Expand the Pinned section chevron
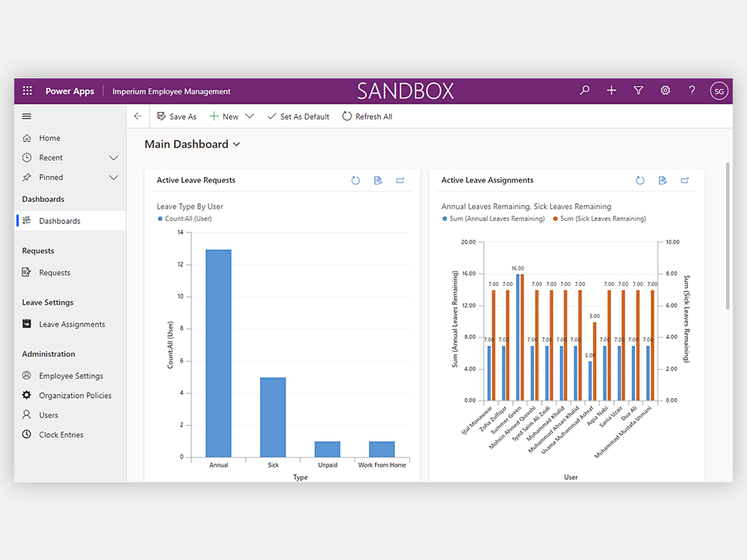747x560 pixels. tap(114, 178)
